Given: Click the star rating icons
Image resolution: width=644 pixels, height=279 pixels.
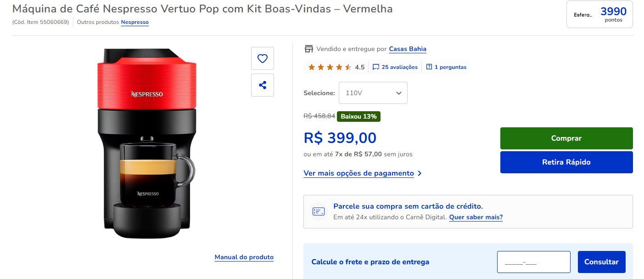Looking at the screenshot, I should tap(330, 67).
